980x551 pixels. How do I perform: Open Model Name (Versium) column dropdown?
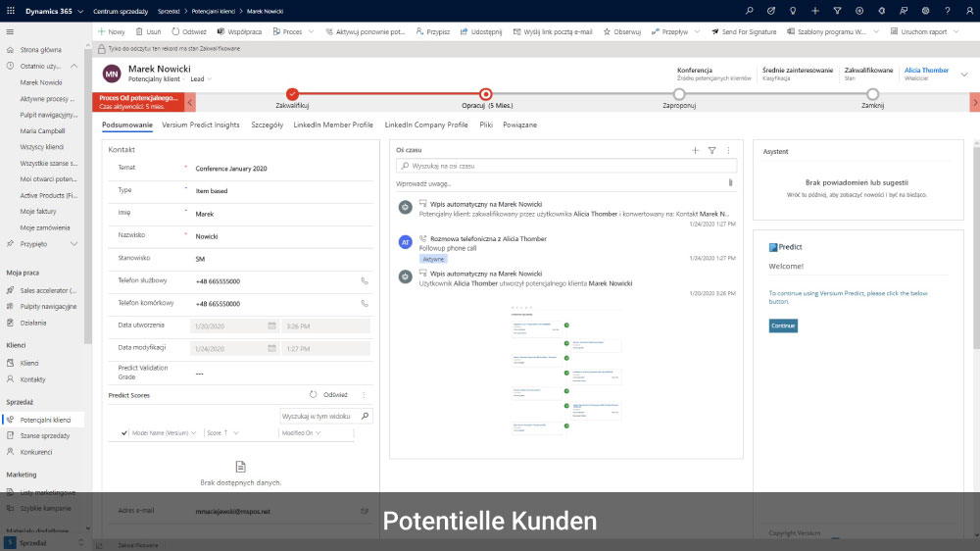(x=194, y=432)
